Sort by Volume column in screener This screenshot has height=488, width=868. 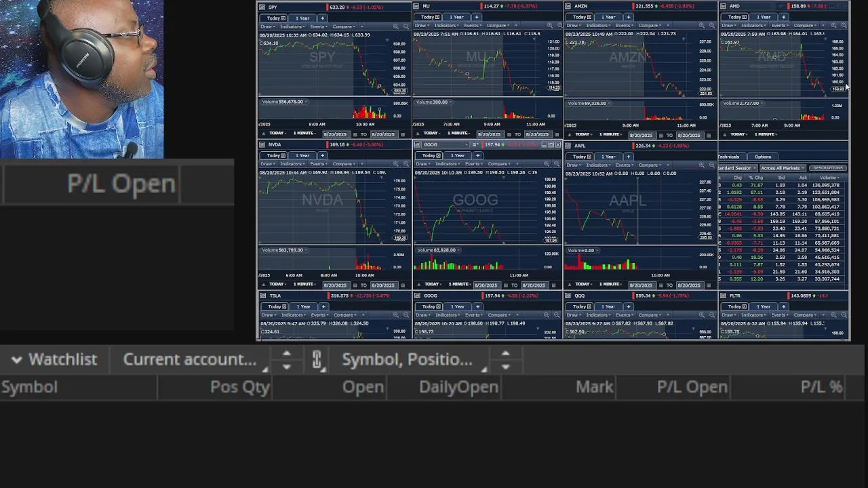point(829,178)
